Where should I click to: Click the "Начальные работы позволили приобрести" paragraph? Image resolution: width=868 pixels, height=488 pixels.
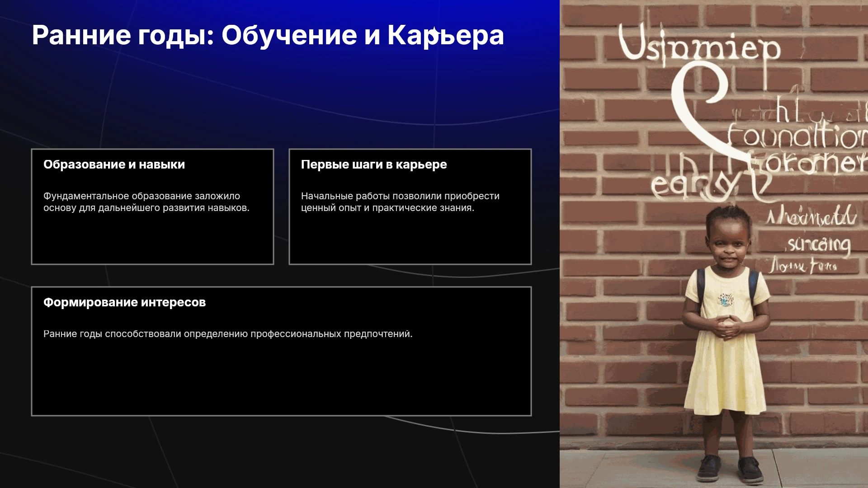(x=400, y=202)
